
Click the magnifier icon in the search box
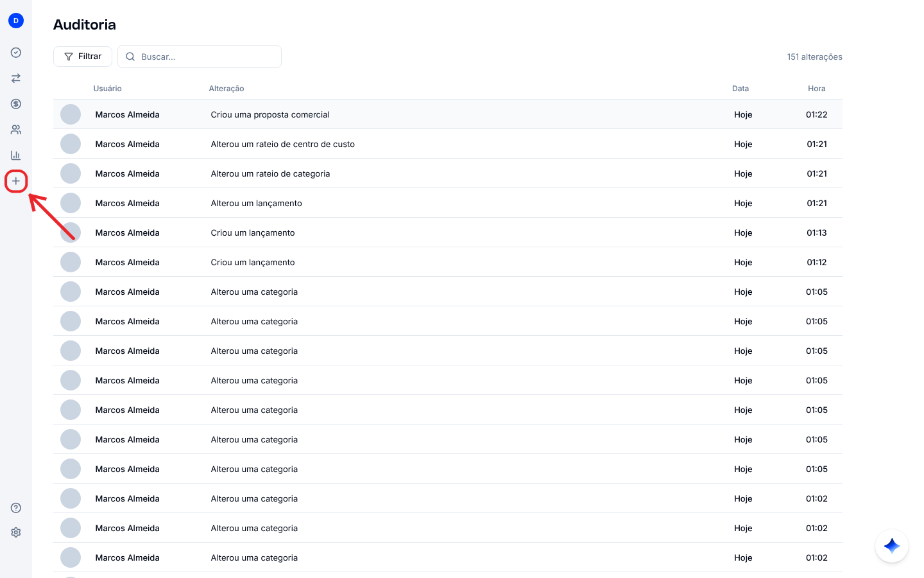(130, 57)
